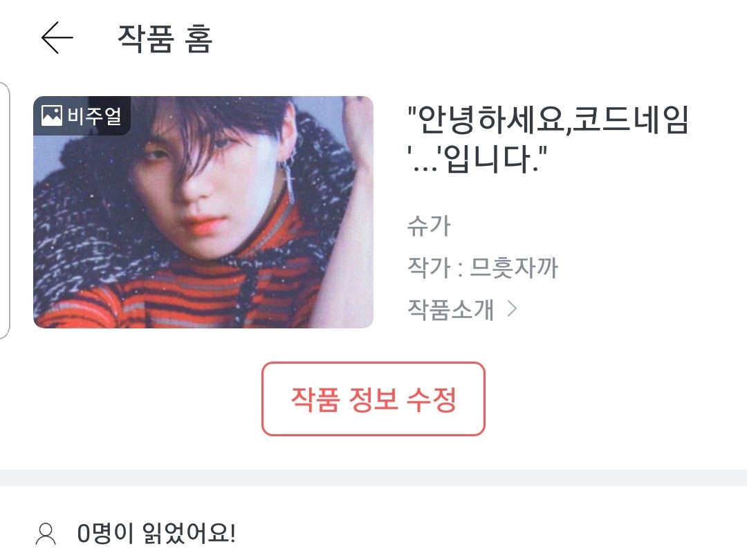Select the story title "안녕하세요,코드네임

click(x=548, y=120)
